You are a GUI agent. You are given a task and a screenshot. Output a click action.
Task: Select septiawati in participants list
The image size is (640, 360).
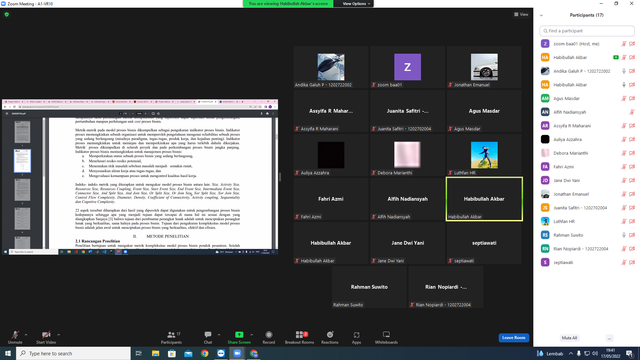click(587, 262)
